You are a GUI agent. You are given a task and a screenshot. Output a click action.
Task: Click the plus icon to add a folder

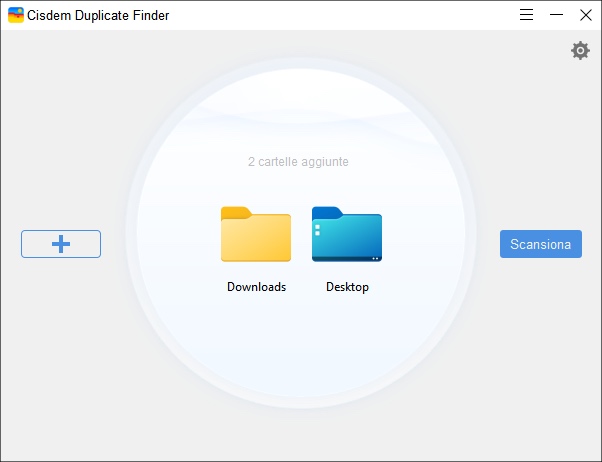tap(61, 244)
